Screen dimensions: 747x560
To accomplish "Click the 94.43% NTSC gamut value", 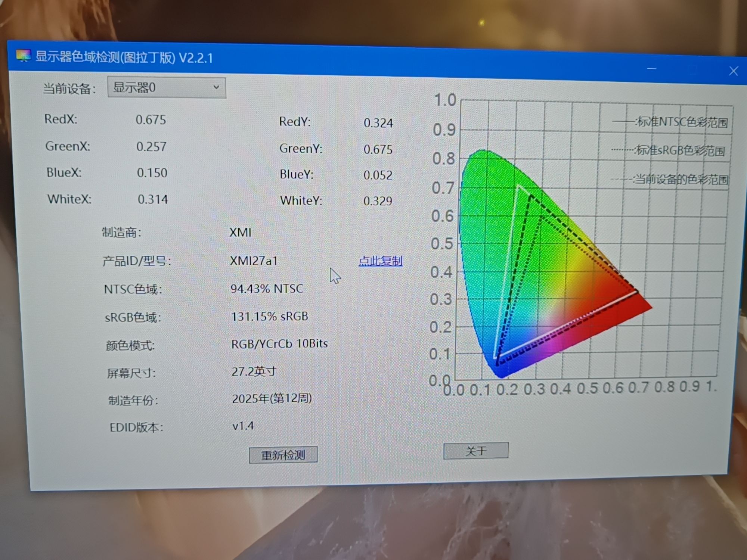I will coord(266,289).
